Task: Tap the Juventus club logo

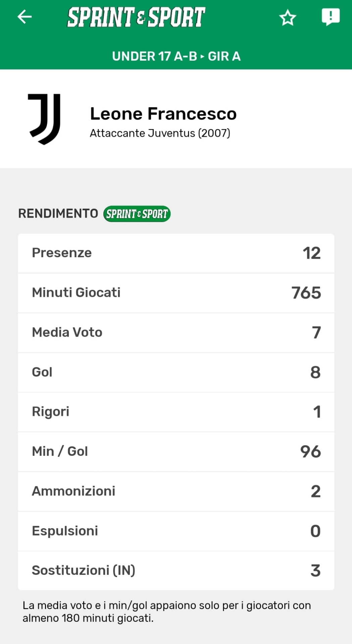Action: point(45,119)
